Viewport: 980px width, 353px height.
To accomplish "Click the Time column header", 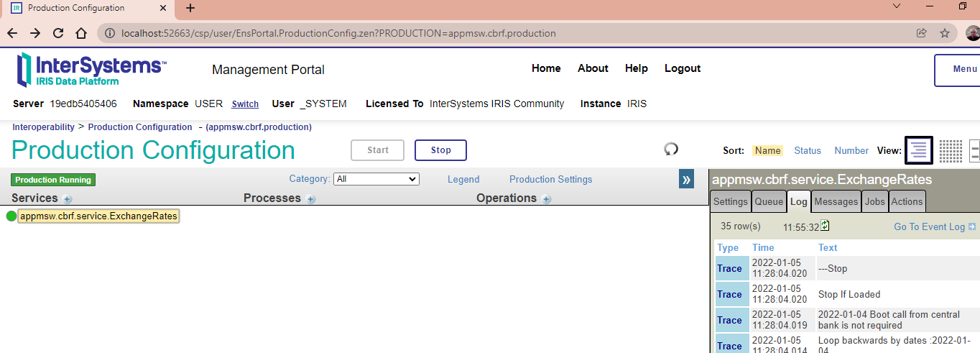I will 763,247.
